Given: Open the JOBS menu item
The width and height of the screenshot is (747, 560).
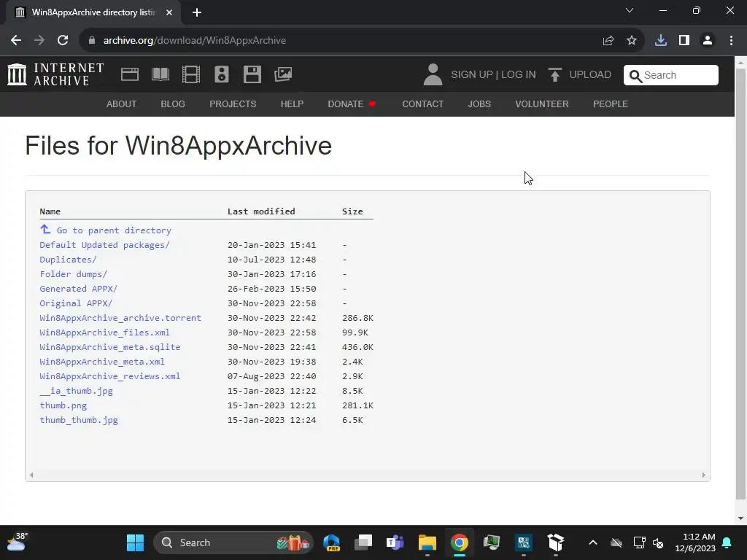Looking at the screenshot, I should (479, 104).
